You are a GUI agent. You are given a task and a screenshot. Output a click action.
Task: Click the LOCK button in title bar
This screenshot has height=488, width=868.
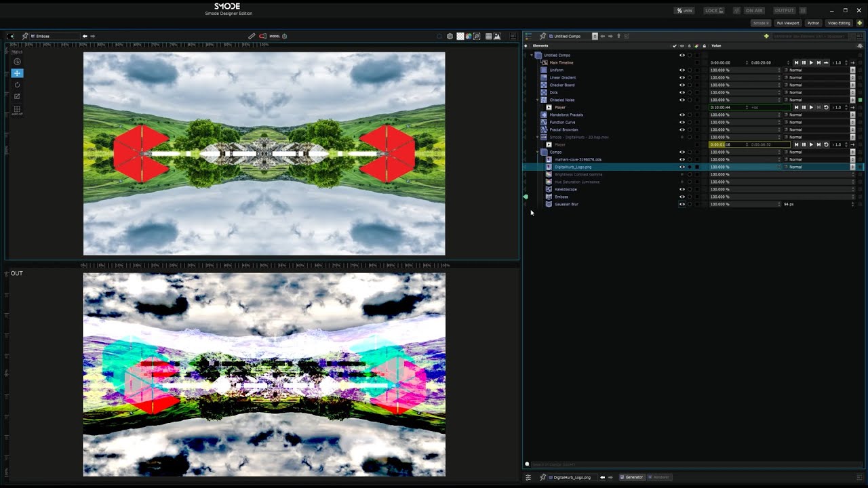(713, 11)
